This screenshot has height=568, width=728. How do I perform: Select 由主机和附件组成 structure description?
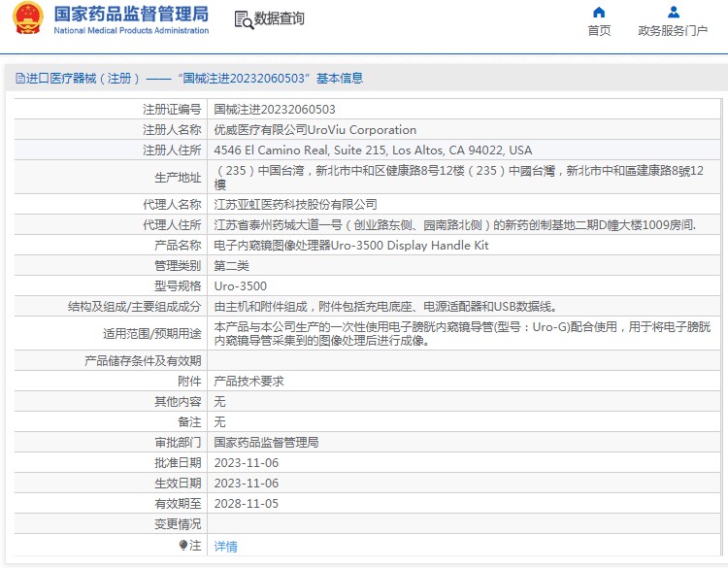click(x=385, y=307)
